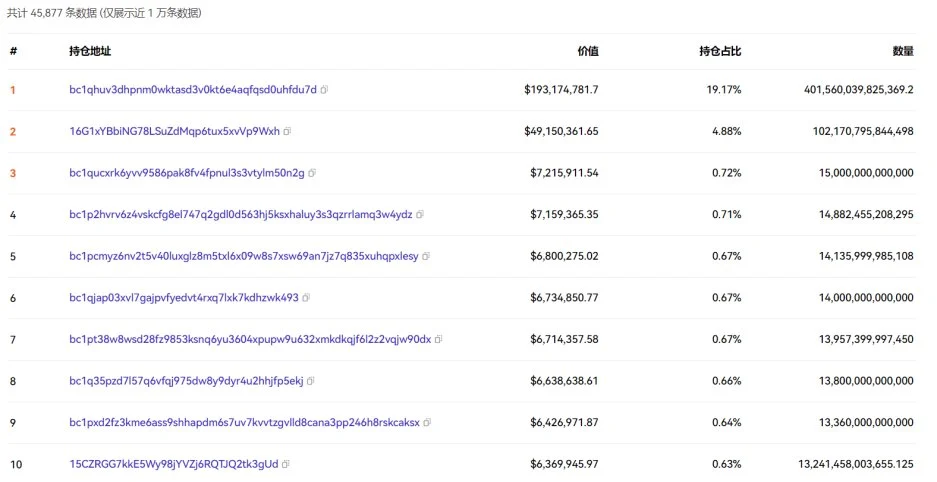Image resolution: width=937 pixels, height=482 pixels.
Task: Click copy icon beside 15CZRGG7kkE5 address
Action: (286, 464)
